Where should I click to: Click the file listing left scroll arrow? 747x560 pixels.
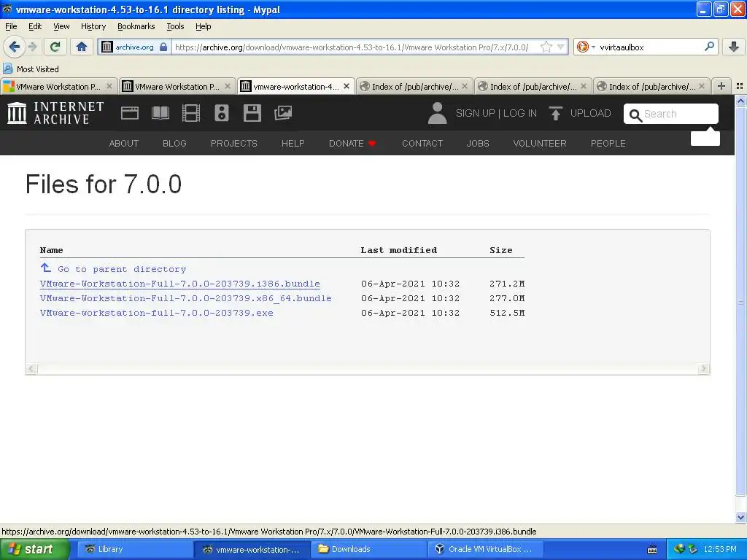pos(31,368)
